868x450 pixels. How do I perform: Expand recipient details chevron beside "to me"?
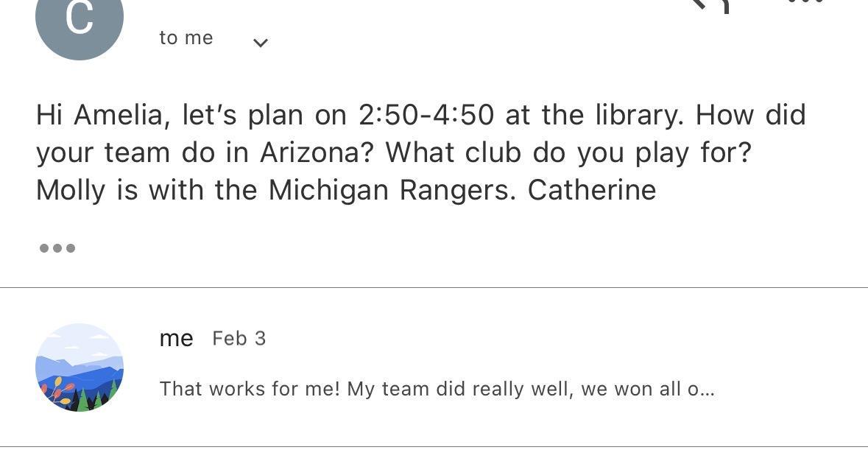click(x=260, y=43)
